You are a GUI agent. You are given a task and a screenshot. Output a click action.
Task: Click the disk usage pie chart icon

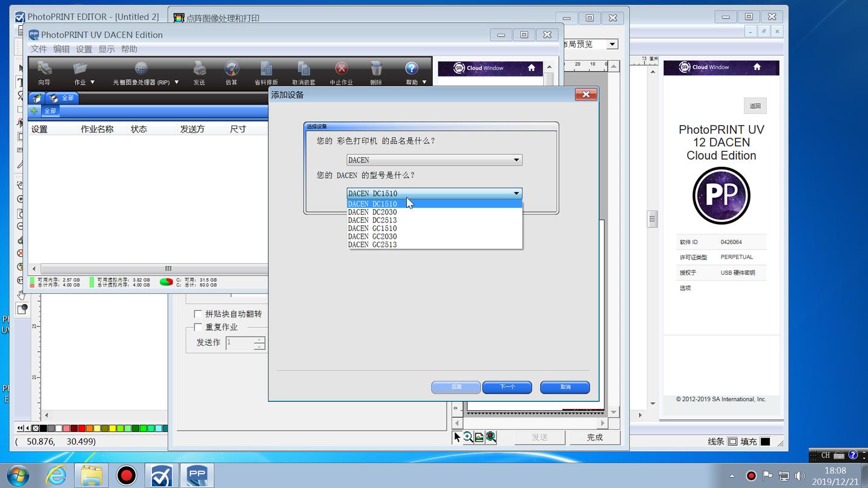[166, 281]
